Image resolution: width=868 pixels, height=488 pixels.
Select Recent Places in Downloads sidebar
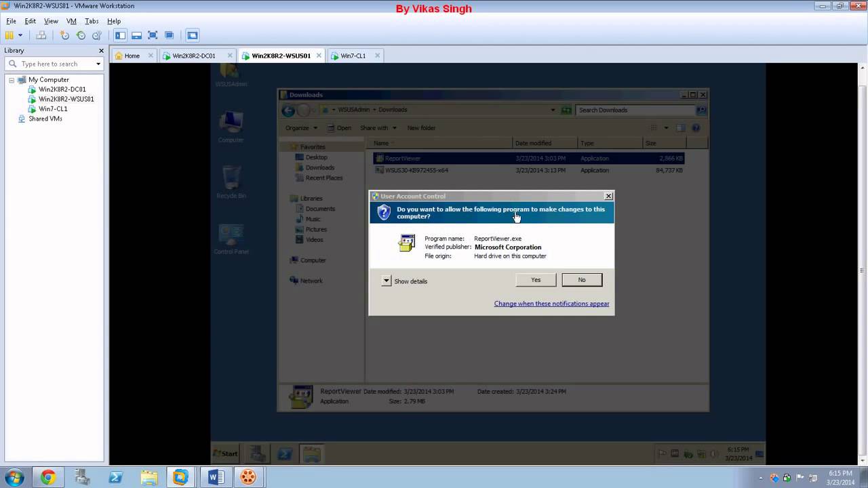[323, 178]
